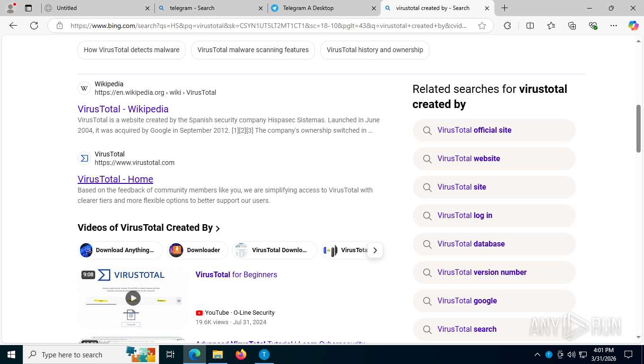Image resolution: width=644 pixels, height=364 pixels.
Task: Select virustotal created by - Search tab
Action: (x=437, y=8)
